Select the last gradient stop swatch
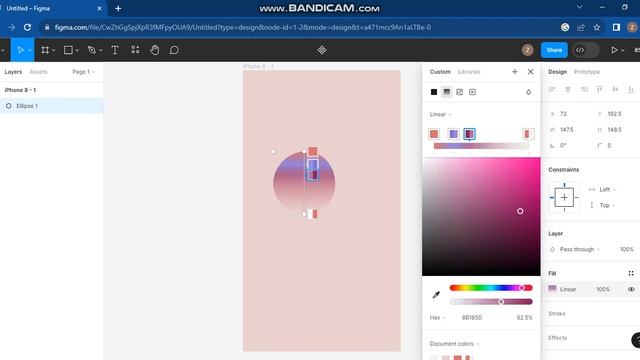The height and width of the screenshot is (360, 640). (528, 134)
